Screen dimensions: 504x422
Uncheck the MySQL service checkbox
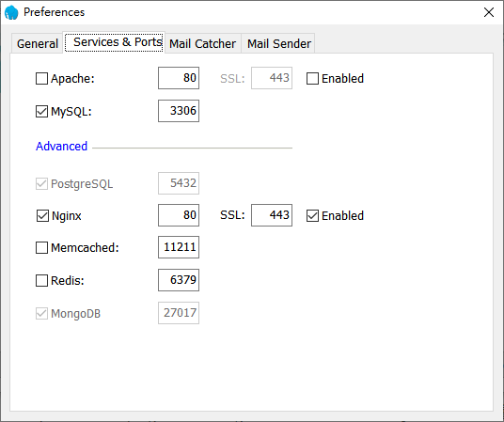pyautogui.click(x=41, y=112)
